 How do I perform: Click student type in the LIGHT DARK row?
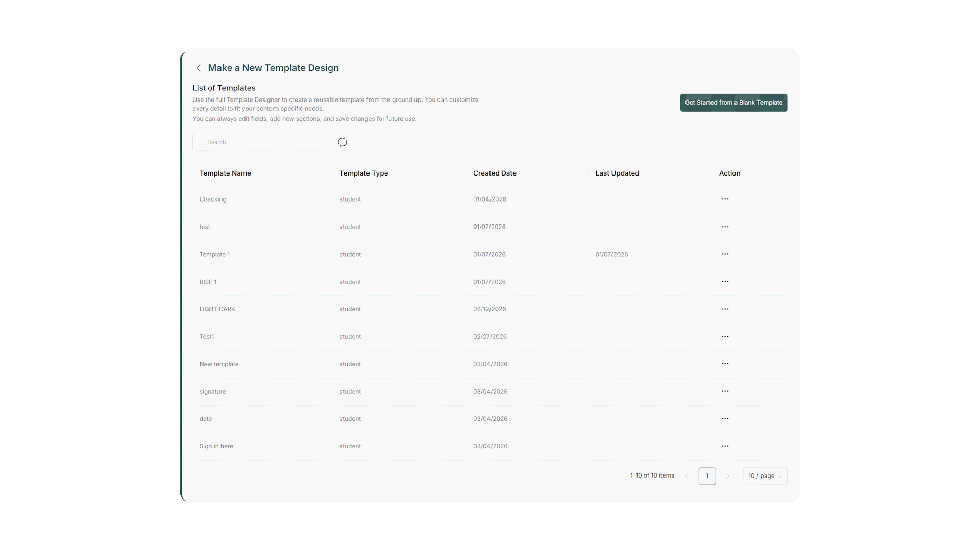(350, 309)
